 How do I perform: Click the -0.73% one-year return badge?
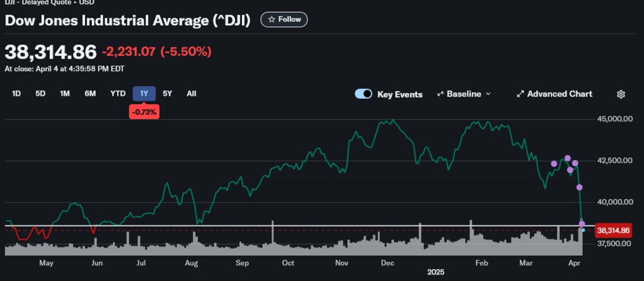144,112
